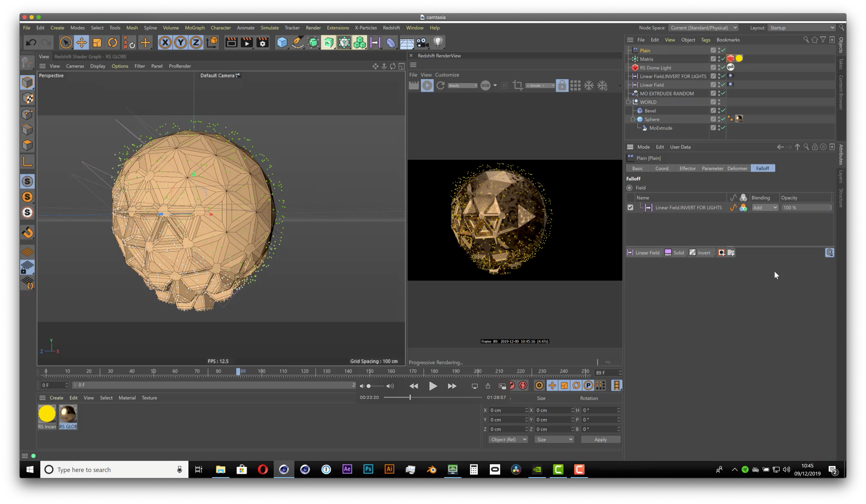
Task: Open the Layout Startup dropdown
Action: pos(802,28)
